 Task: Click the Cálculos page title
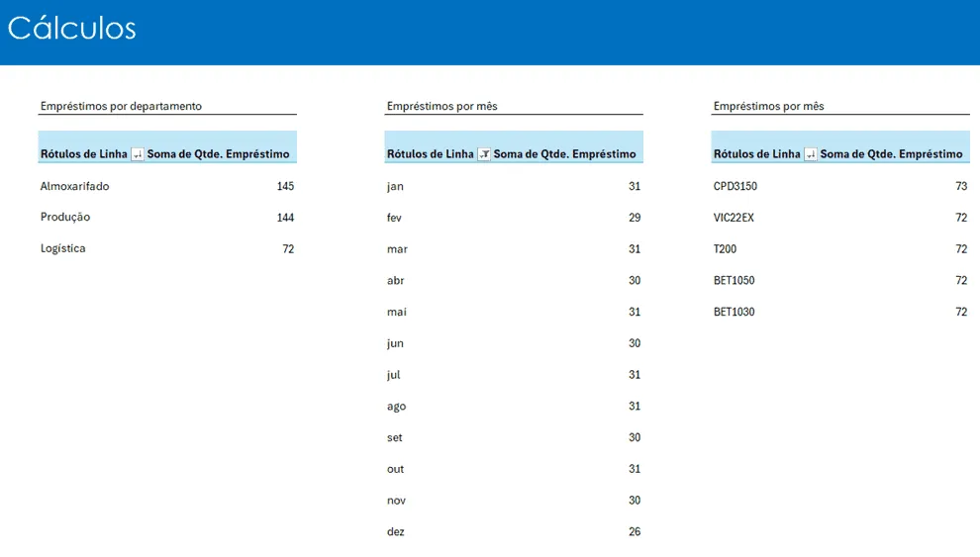click(72, 28)
